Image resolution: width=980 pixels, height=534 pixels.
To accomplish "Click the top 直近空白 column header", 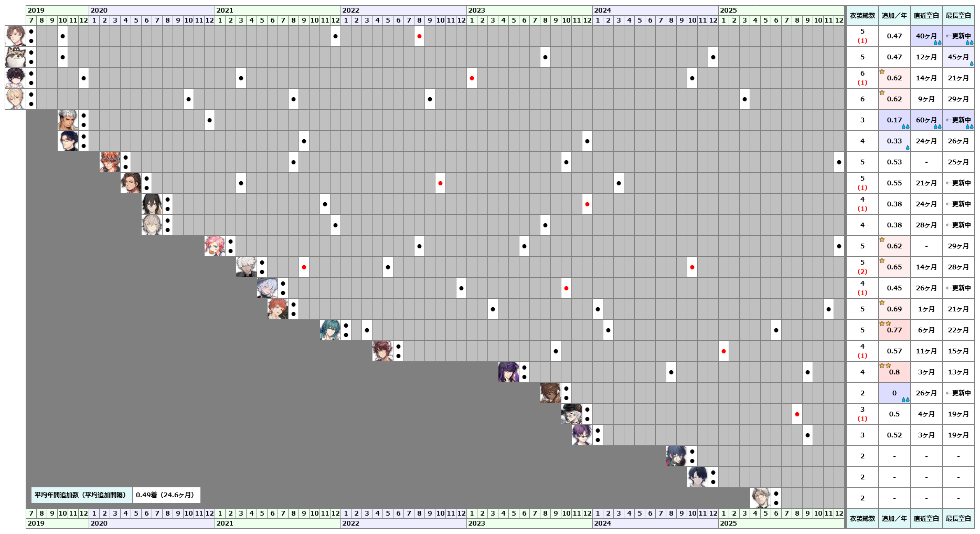I will coord(926,16).
